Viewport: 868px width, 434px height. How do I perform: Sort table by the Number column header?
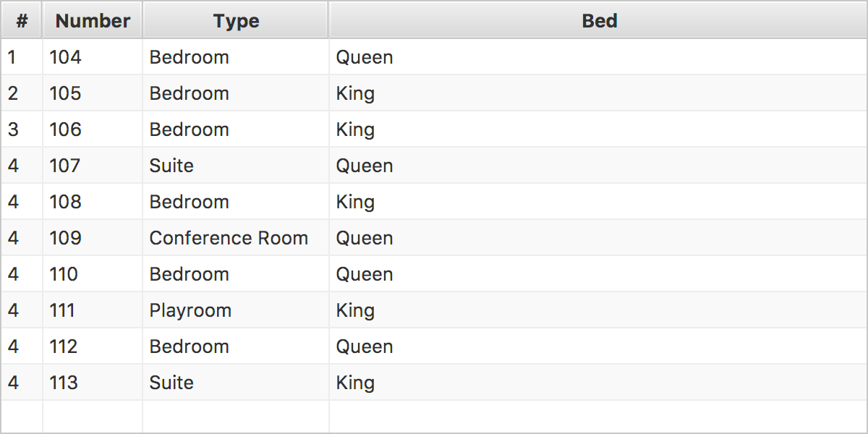click(x=93, y=21)
